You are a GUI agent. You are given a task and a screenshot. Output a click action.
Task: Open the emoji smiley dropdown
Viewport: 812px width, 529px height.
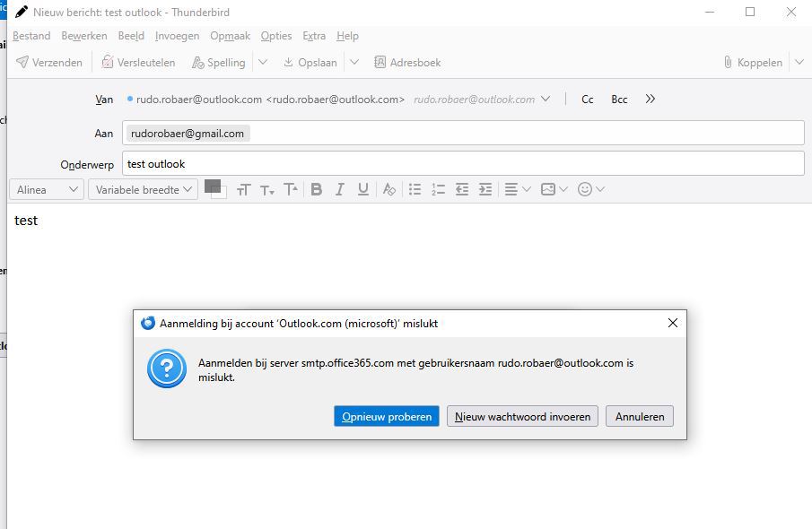[x=591, y=190]
